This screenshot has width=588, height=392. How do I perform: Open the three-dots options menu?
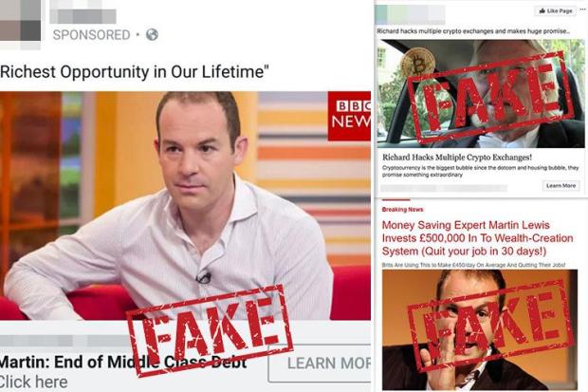point(582,9)
